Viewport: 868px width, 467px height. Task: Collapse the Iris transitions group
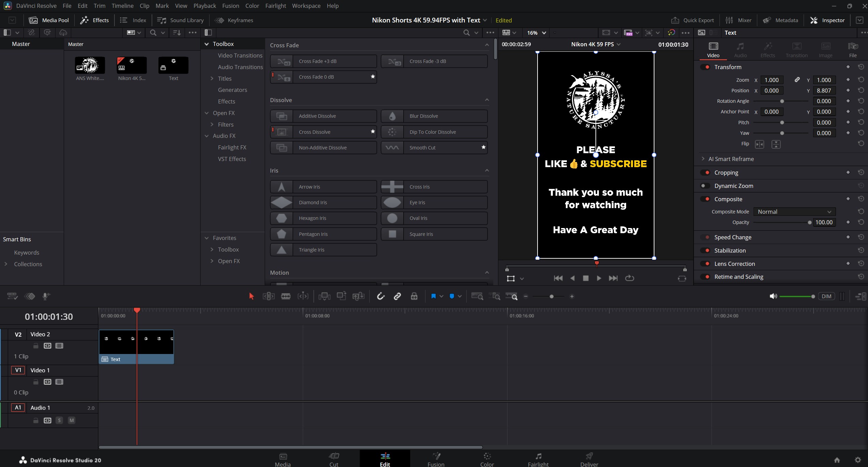click(487, 170)
